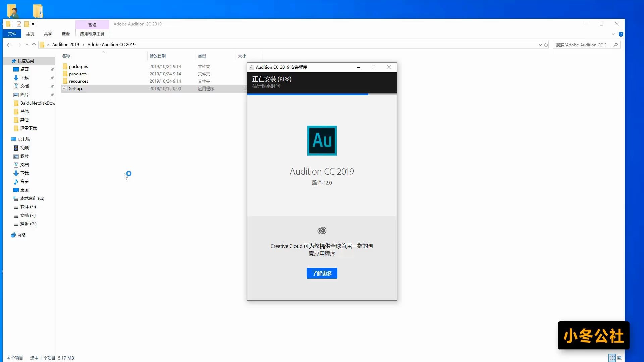
Task: Open pinned 下载 in quick access
Action: click(24, 78)
